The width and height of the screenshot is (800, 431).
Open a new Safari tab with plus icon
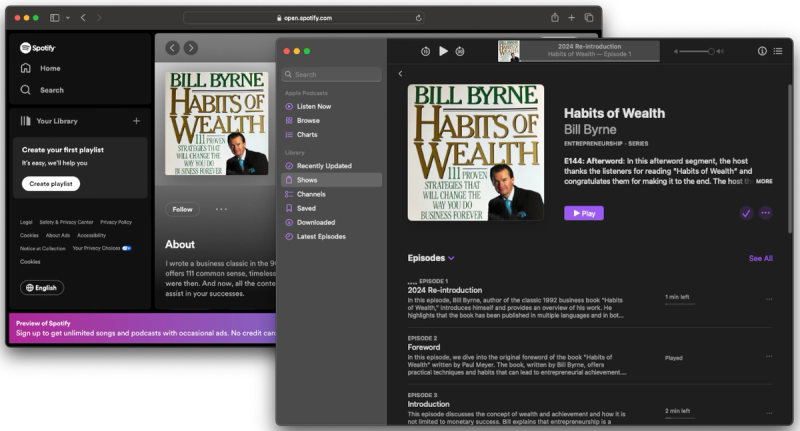click(x=571, y=18)
